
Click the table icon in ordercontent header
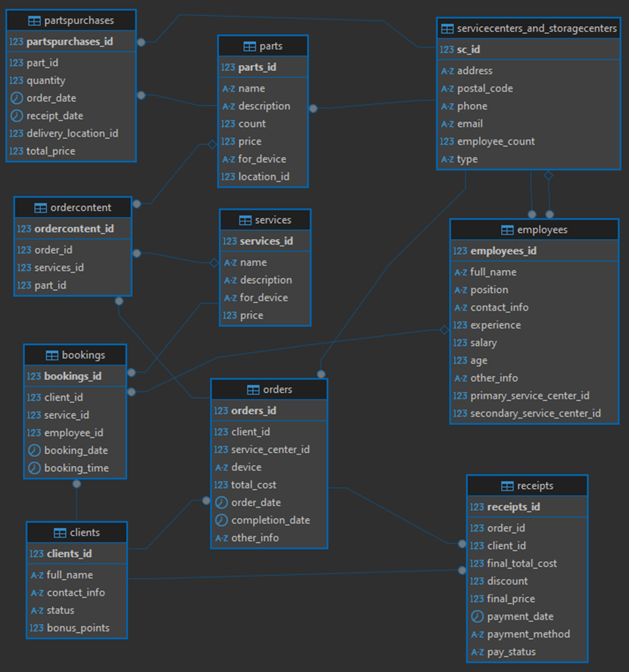pyautogui.click(x=40, y=208)
